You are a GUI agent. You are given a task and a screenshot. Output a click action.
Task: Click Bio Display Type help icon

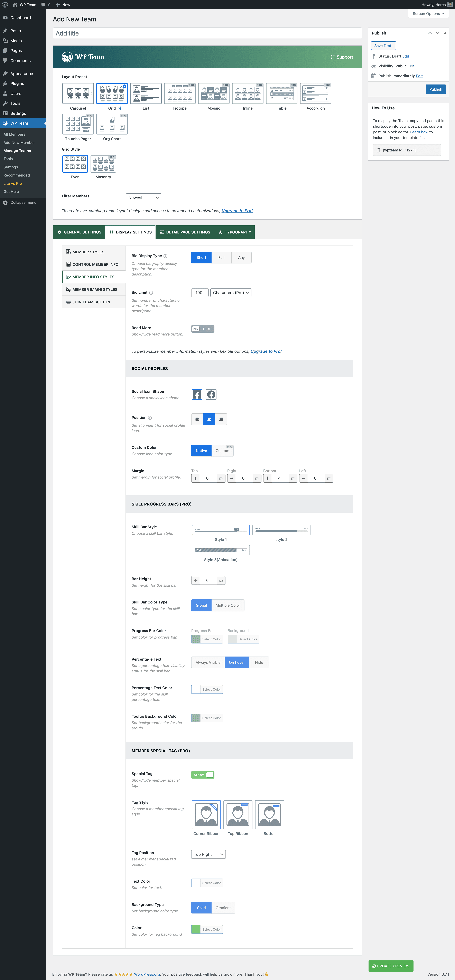click(x=165, y=256)
